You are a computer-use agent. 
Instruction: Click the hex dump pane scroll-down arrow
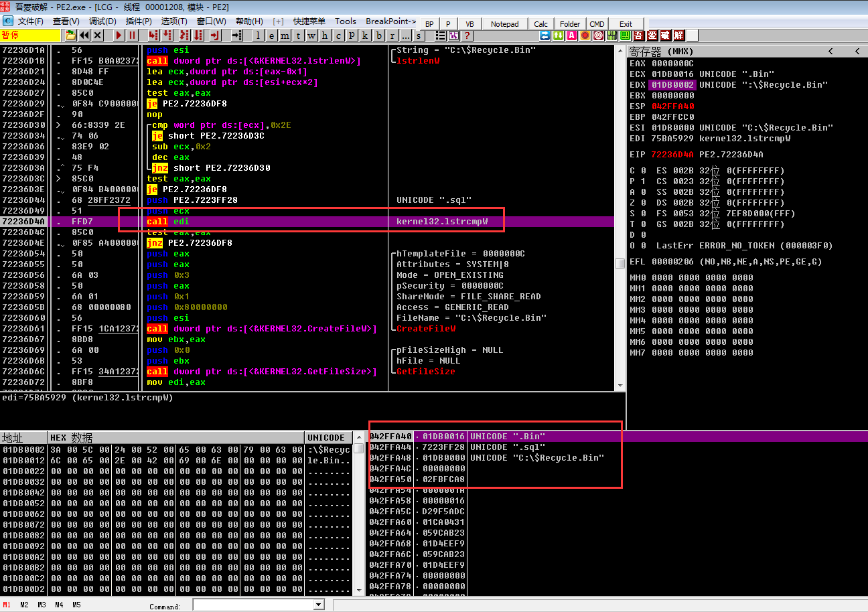(x=358, y=590)
